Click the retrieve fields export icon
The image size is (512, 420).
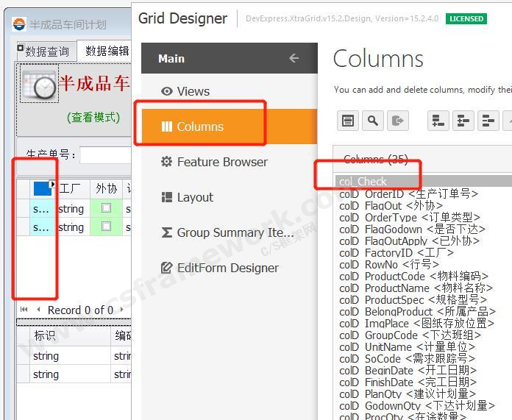coord(398,121)
